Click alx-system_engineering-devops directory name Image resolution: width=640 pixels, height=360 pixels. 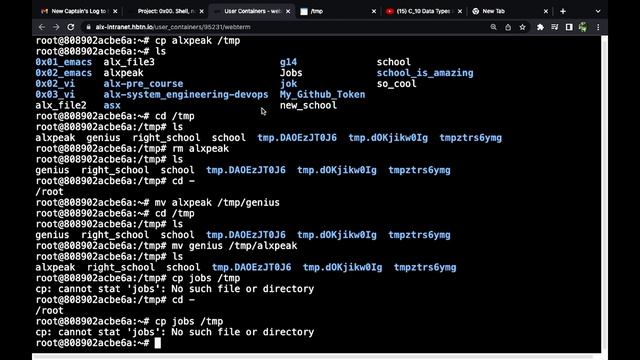[x=186, y=94]
